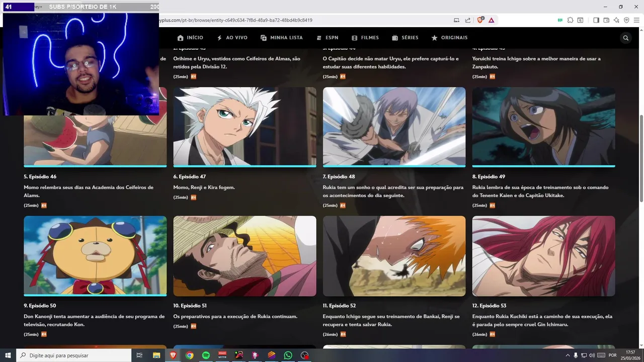This screenshot has width=644, height=362.
Task: Play Episódio 47 Toshiro thumbnail
Action: [x=245, y=126]
